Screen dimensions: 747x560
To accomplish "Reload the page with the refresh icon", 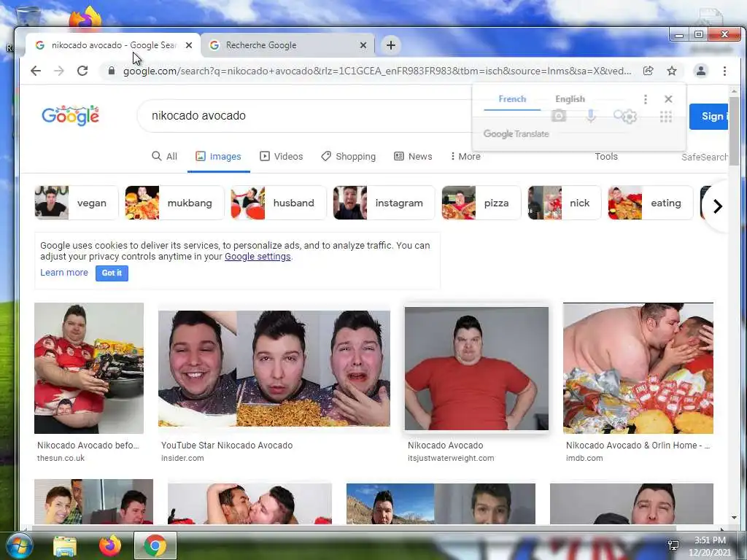I will [x=82, y=71].
